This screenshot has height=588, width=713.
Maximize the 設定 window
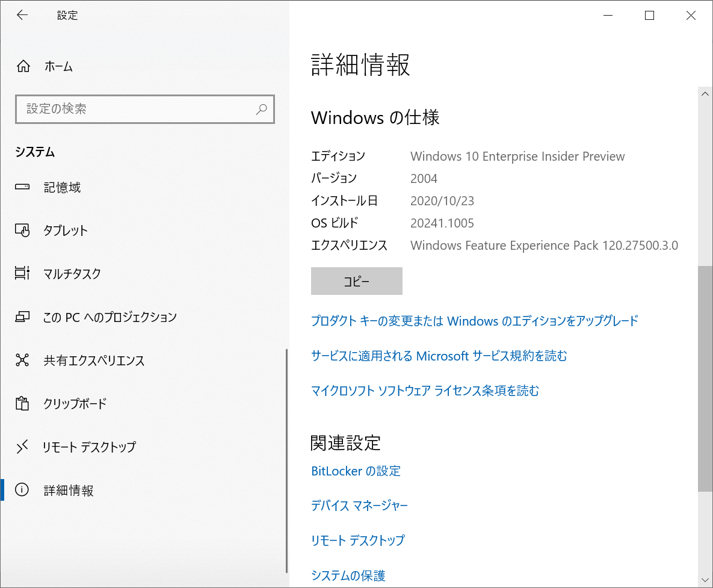pyautogui.click(x=649, y=15)
